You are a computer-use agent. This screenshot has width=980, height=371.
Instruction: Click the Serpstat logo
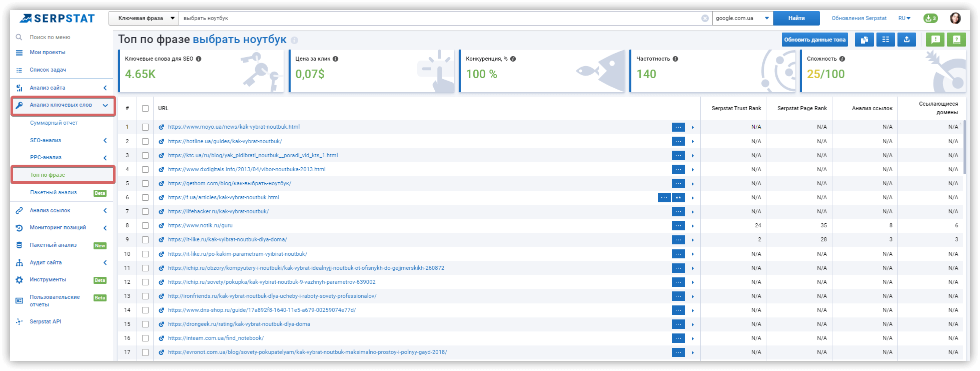pyautogui.click(x=57, y=19)
